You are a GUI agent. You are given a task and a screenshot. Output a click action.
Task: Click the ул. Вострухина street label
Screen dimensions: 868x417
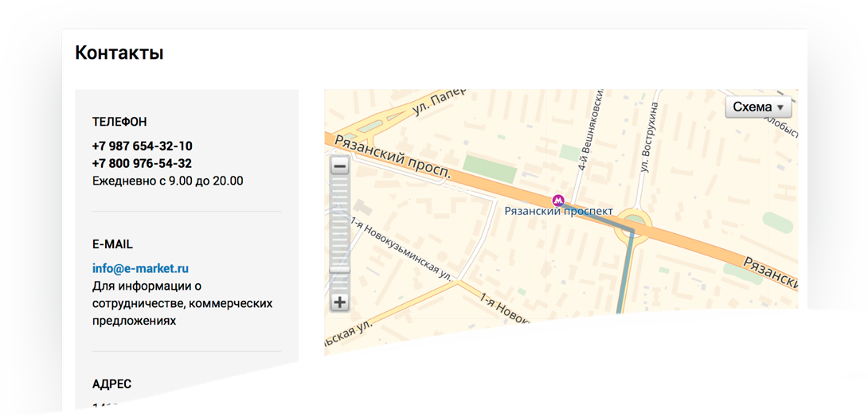click(x=649, y=137)
